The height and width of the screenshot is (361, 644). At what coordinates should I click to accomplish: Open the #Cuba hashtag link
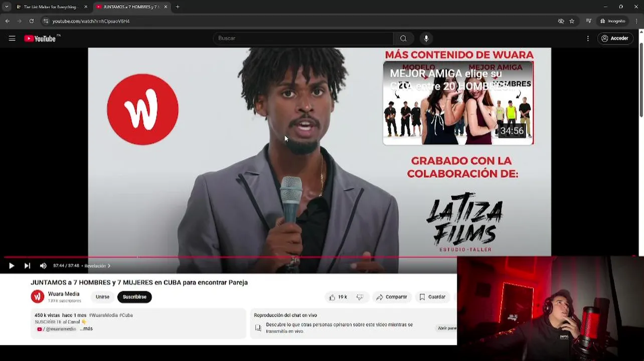(x=126, y=315)
